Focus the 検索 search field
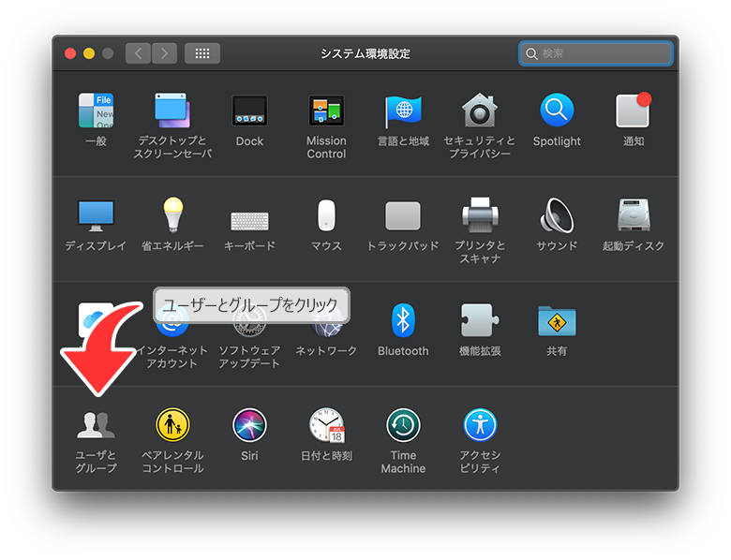Viewport: 731px width, 560px height. click(x=596, y=53)
